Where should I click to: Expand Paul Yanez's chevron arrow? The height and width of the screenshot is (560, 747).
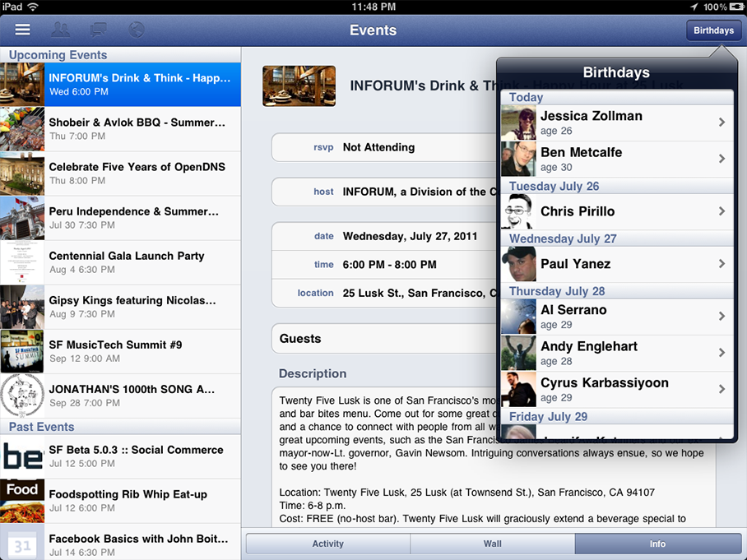pos(721,264)
